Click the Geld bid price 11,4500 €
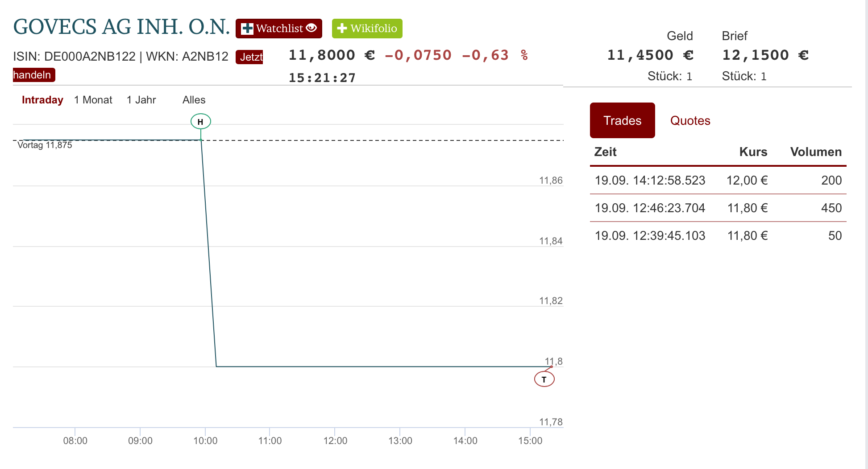 click(650, 55)
